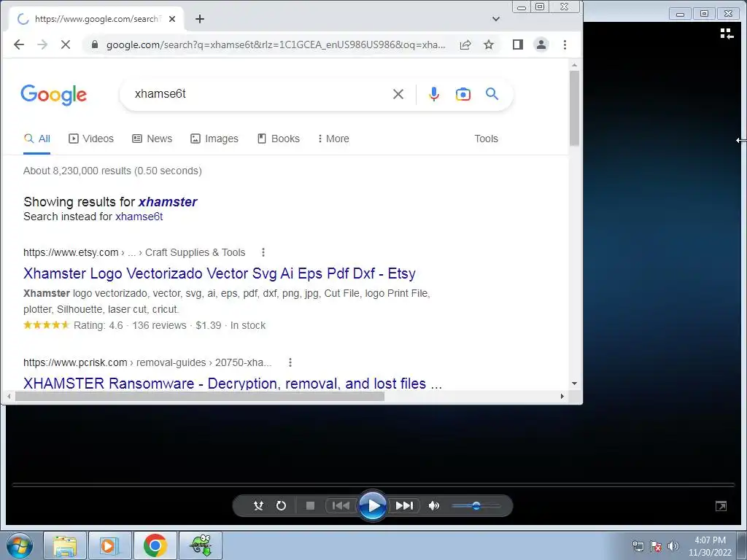The image size is (747, 560).
Task: Go back to the previous page in Chrome
Action: point(19,44)
